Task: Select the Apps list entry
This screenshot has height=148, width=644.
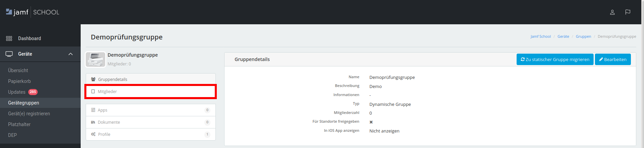Action: [x=103, y=110]
